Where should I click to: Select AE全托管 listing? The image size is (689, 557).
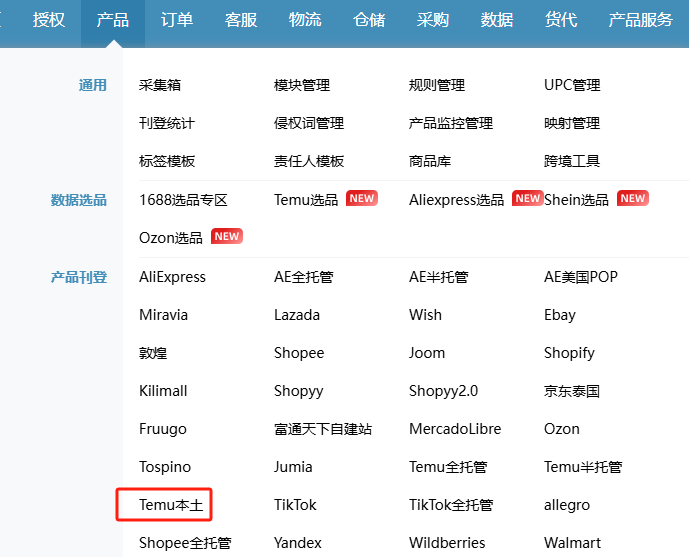tap(304, 277)
